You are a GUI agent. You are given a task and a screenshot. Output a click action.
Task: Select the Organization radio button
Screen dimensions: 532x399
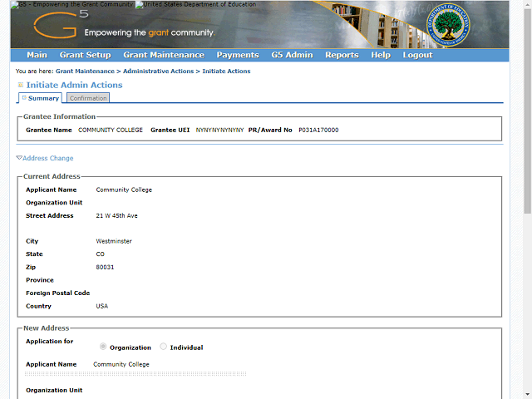click(103, 347)
